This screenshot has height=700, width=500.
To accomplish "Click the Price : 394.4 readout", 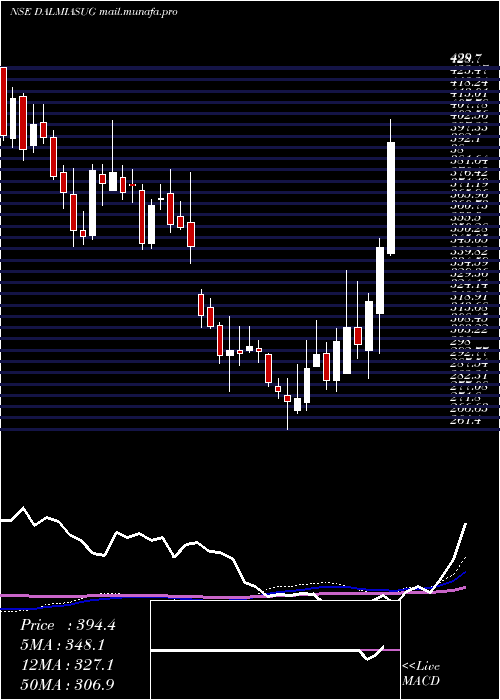I will click(68, 625).
